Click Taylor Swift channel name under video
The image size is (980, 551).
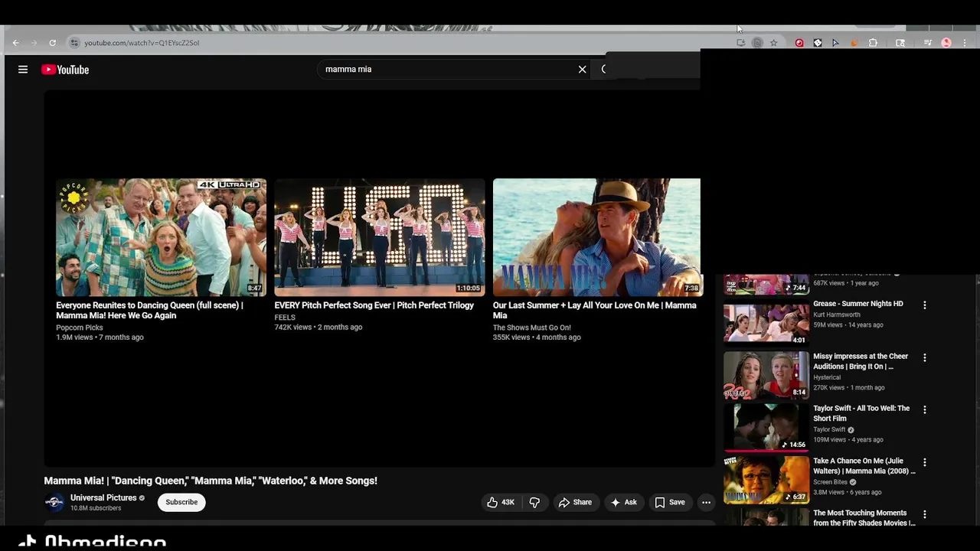click(829, 429)
